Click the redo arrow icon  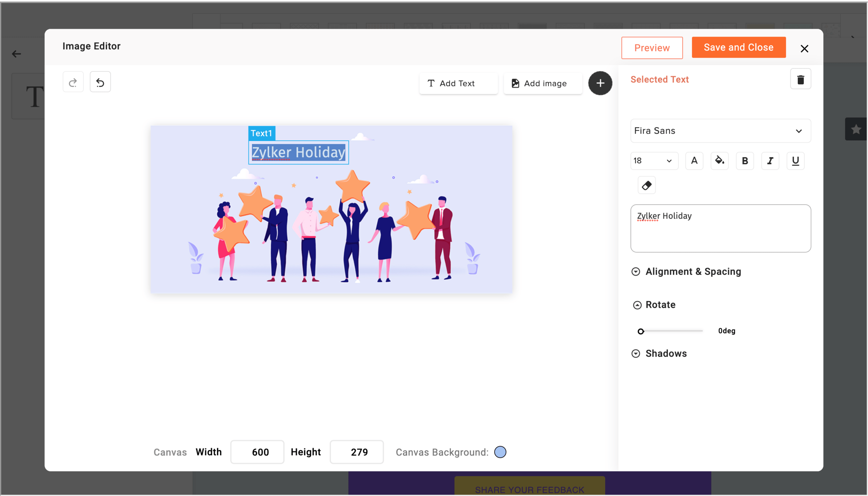pyautogui.click(x=73, y=82)
